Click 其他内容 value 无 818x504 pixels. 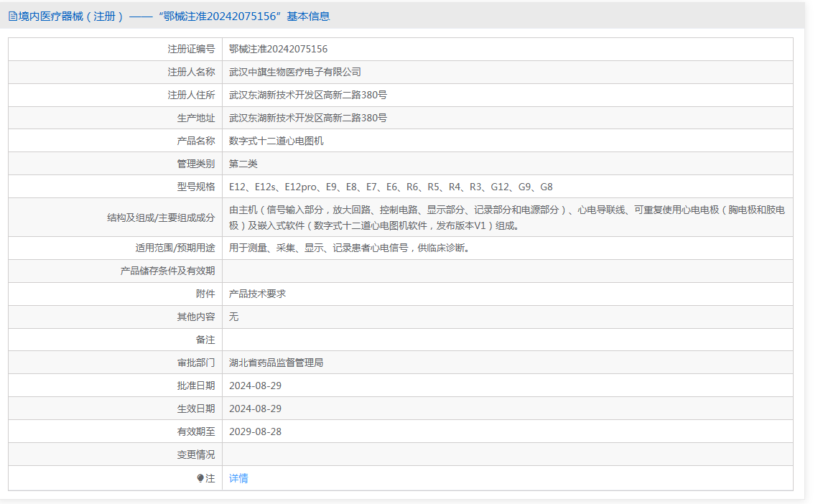click(x=233, y=317)
